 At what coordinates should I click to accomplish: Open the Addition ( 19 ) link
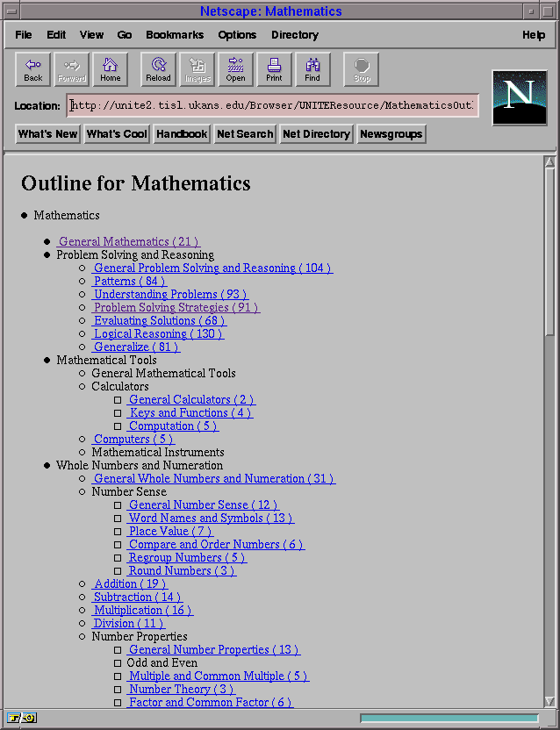tap(130, 583)
